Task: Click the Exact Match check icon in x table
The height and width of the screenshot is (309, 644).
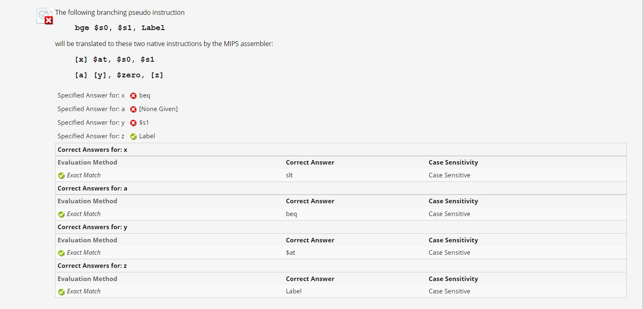Action: coord(61,176)
